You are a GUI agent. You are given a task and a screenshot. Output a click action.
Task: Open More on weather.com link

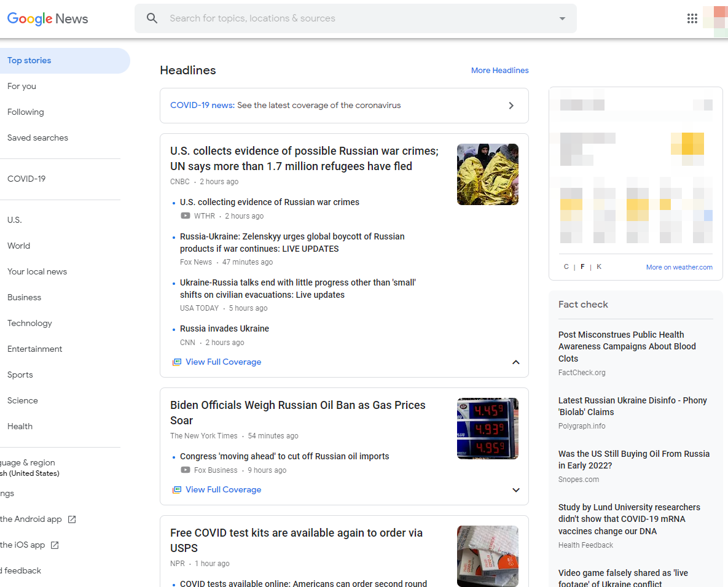click(x=679, y=267)
